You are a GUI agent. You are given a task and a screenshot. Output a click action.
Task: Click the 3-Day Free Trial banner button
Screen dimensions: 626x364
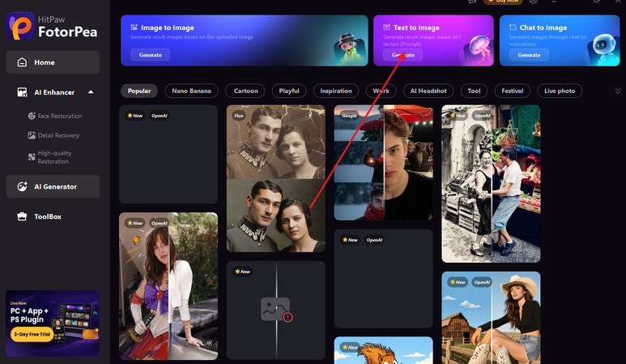point(32,334)
